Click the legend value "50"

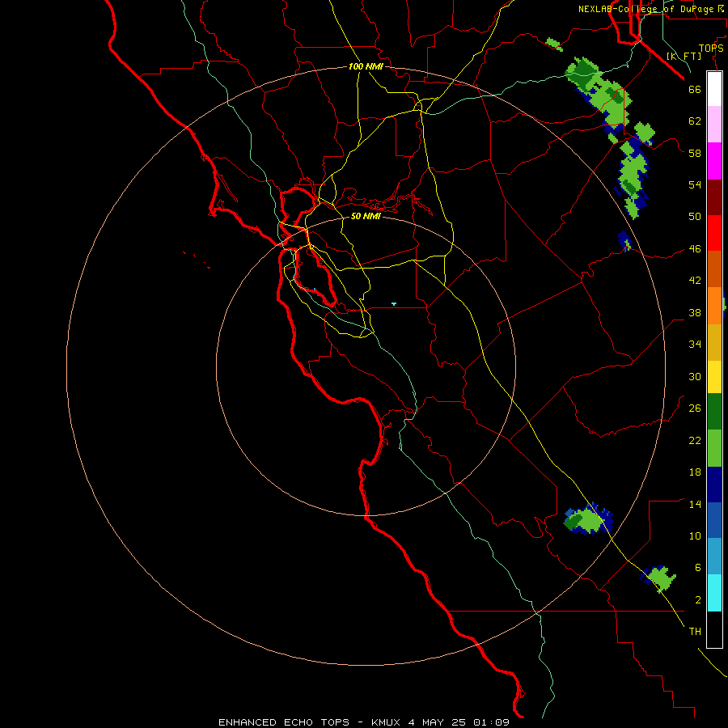tap(695, 216)
